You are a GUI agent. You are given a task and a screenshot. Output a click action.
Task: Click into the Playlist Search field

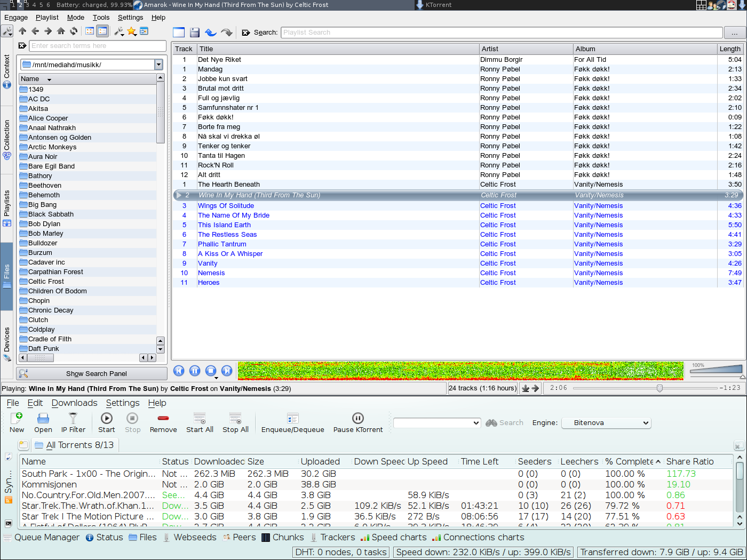coord(502,33)
